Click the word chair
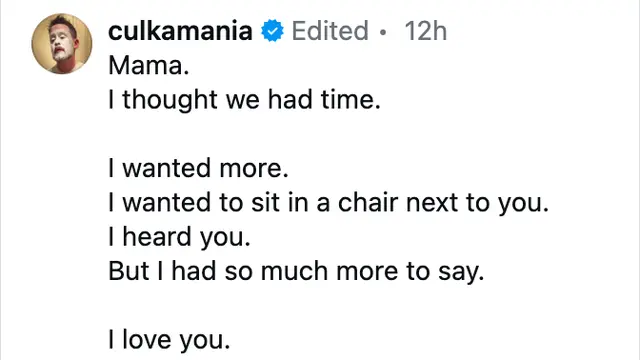 [x=368, y=202]
